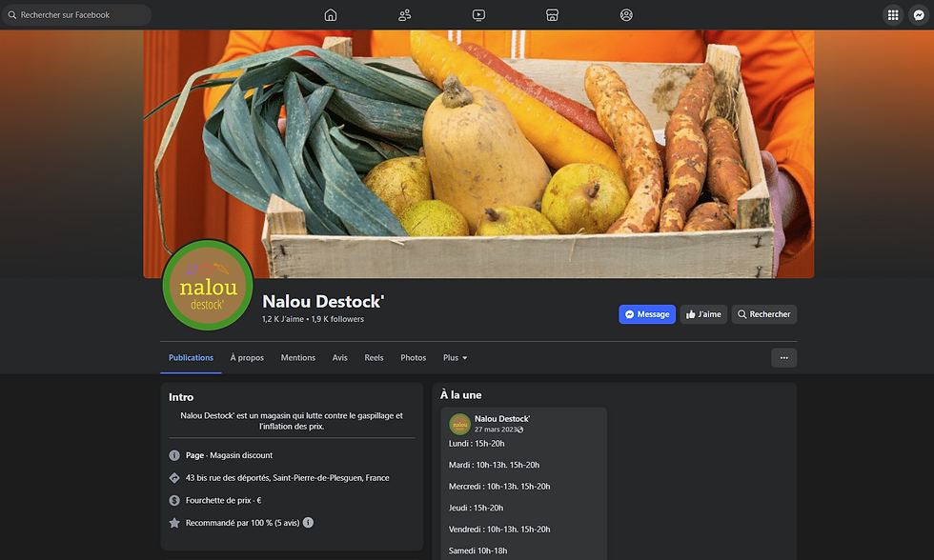Image resolution: width=934 pixels, height=560 pixels.
Task: Click the price range dollar icon
Action: 173,501
